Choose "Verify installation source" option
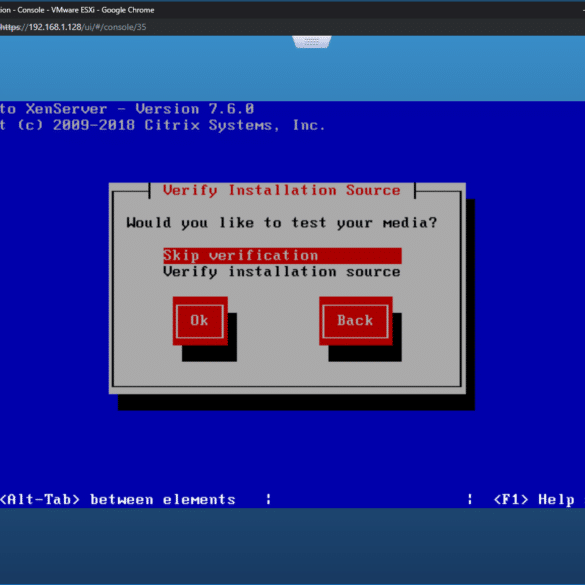The image size is (585, 585). 282,272
